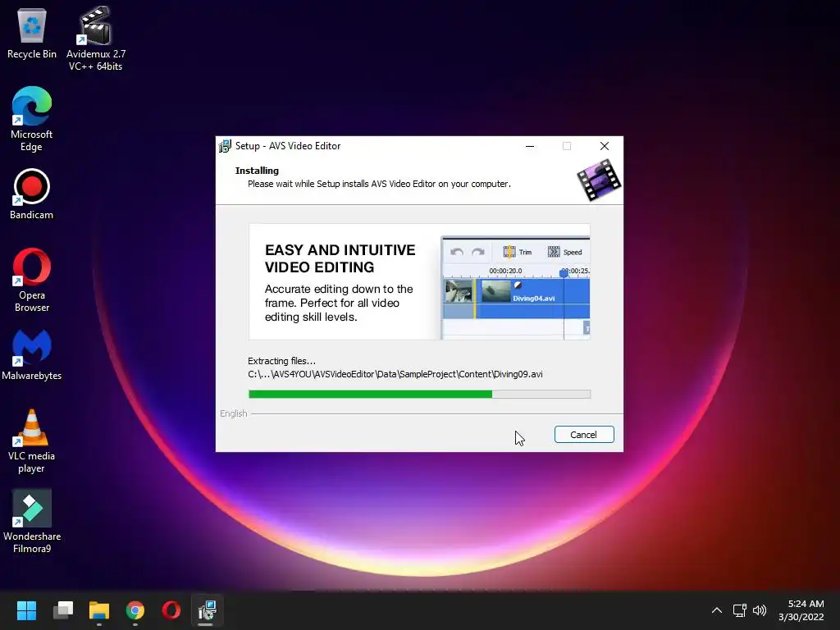Click the redo arrow in the banner preview

point(478,252)
